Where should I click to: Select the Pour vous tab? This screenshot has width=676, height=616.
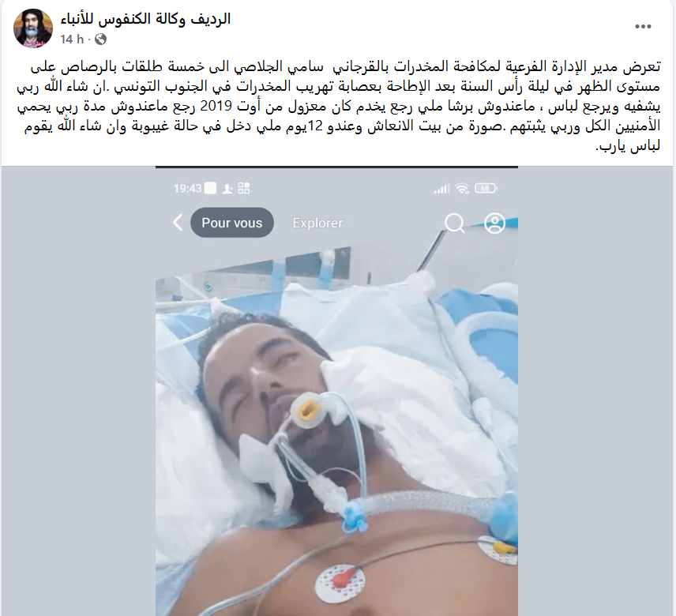pyautogui.click(x=232, y=223)
